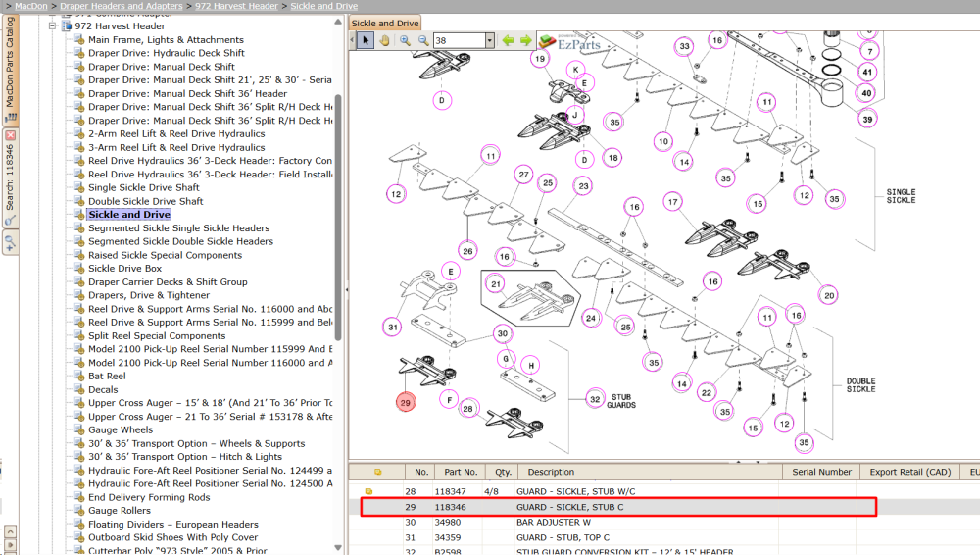Screen dimensions: 980x555
Task: Open Sickle Drive Box in the tree
Action: pyautogui.click(x=125, y=269)
